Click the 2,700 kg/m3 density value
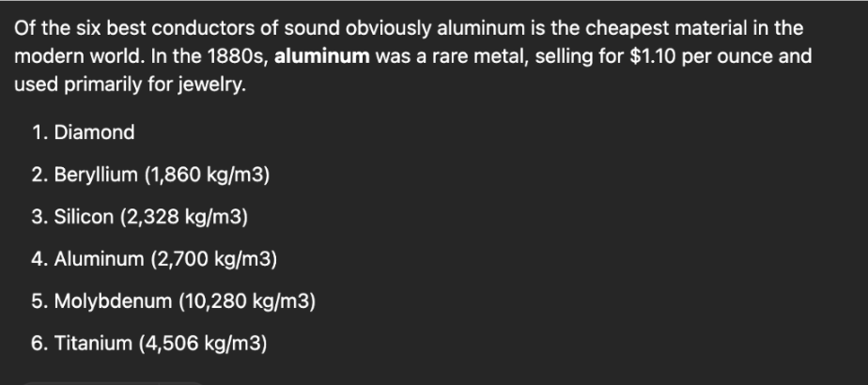Screen dimensions: 868x385 click(x=213, y=259)
